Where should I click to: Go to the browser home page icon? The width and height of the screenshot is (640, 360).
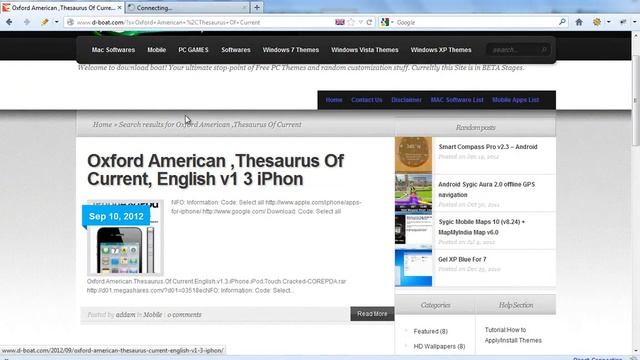[579, 22]
